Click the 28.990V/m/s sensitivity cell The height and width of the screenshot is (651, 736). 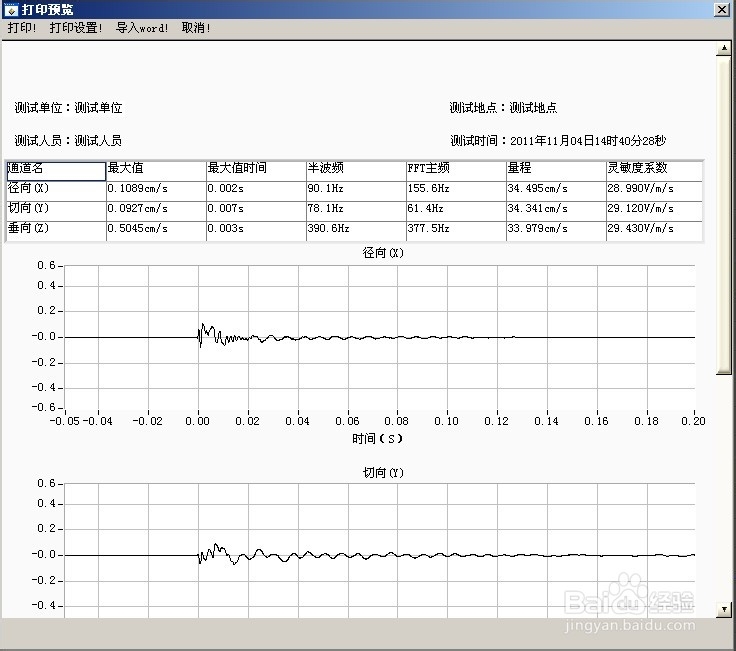[654, 191]
